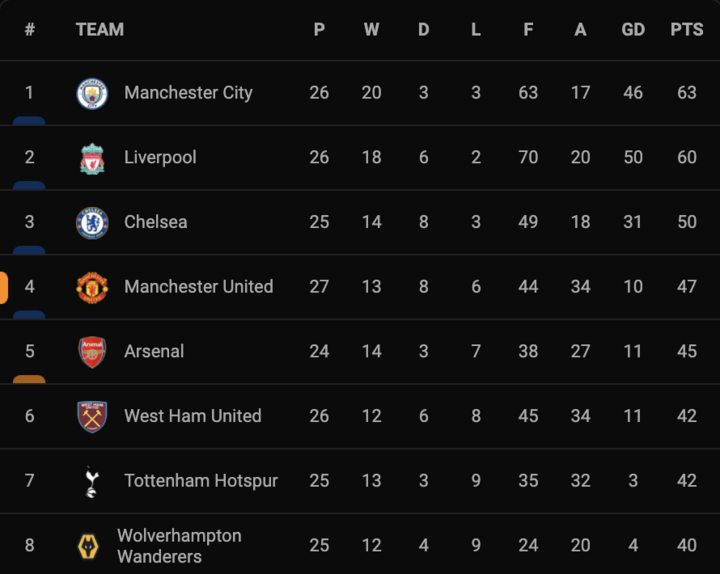The width and height of the screenshot is (720, 574).
Task: Open the Chelsea team name link
Action: (x=155, y=222)
